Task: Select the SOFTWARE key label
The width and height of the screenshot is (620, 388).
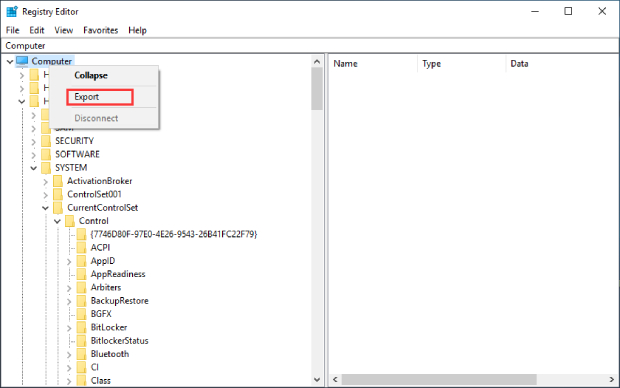Action: click(x=77, y=154)
